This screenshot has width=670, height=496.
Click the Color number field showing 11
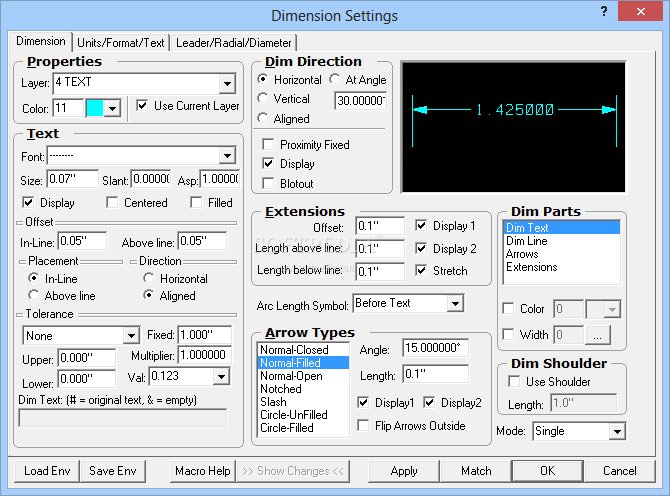68,108
